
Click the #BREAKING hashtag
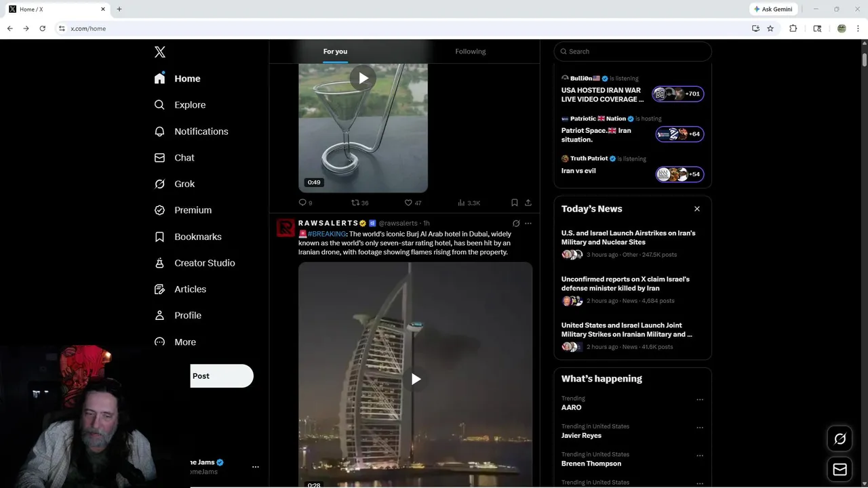coord(327,234)
